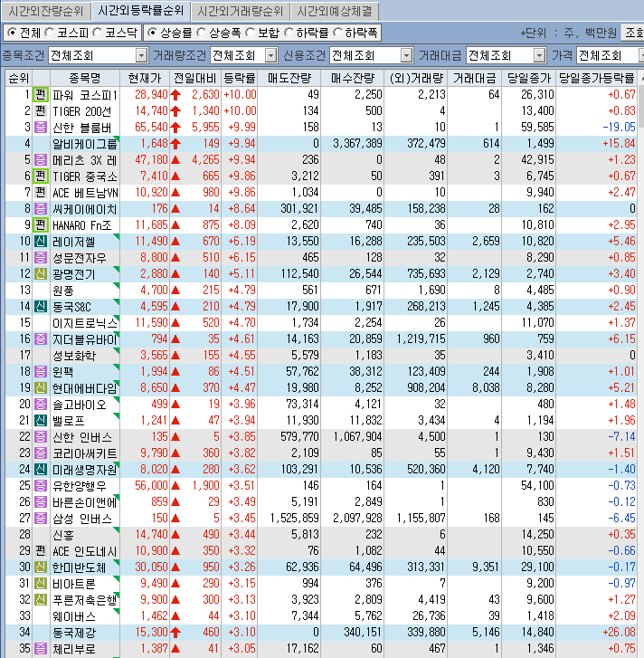The image size is (644, 658).
Task: Expand 종목조건 dropdown
Action: (x=142, y=55)
